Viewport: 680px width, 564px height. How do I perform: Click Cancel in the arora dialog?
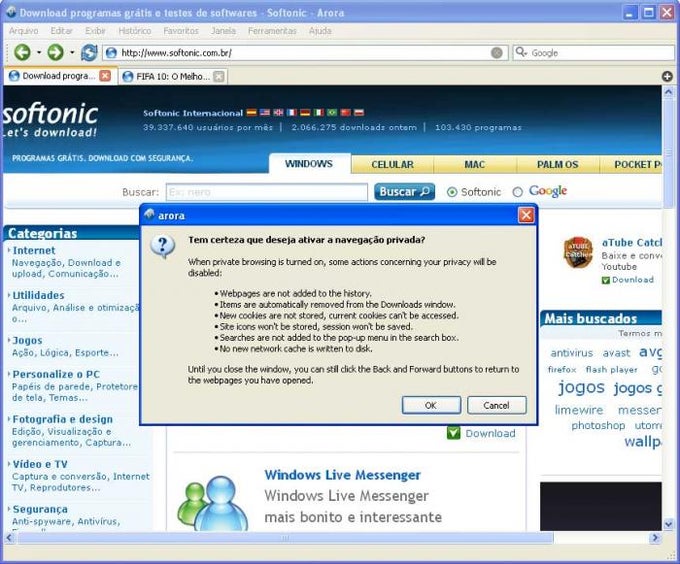pyautogui.click(x=497, y=405)
